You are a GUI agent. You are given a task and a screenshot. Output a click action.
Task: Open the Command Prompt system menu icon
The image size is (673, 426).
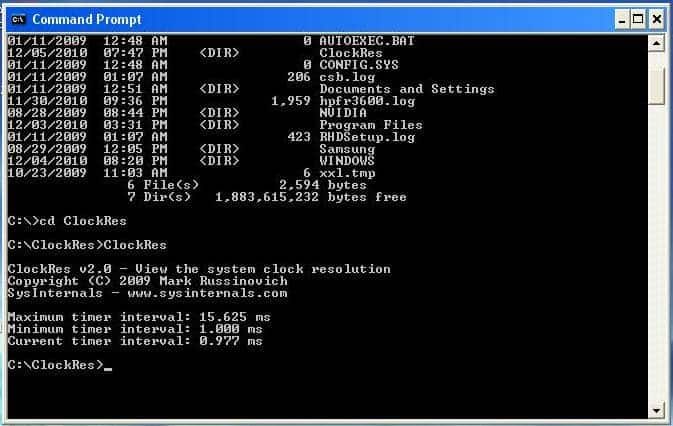[x=18, y=19]
